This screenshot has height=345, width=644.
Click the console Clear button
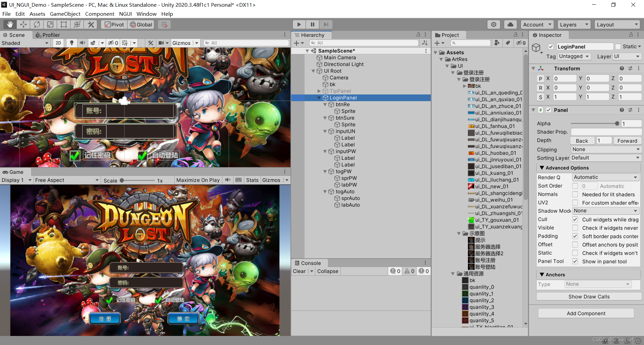click(x=299, y=271)
